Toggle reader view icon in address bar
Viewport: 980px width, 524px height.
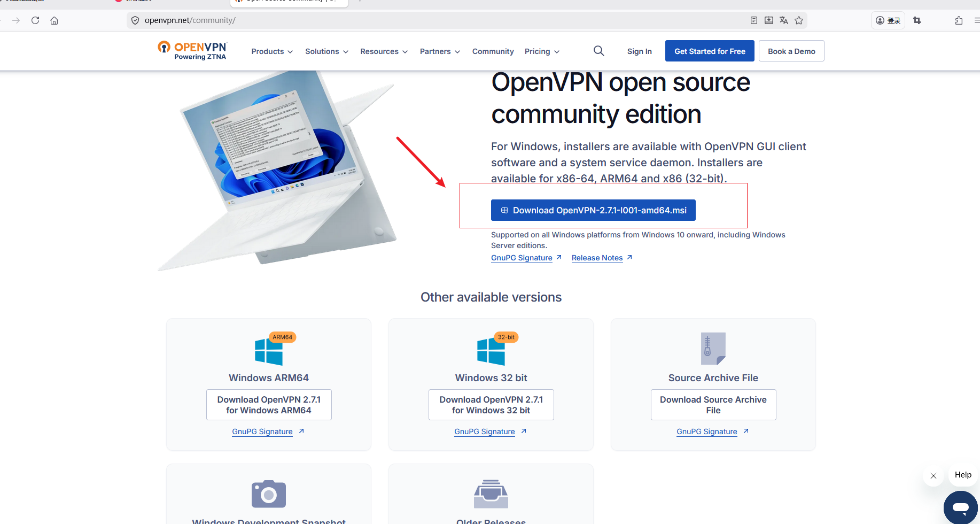click(754, 20)
